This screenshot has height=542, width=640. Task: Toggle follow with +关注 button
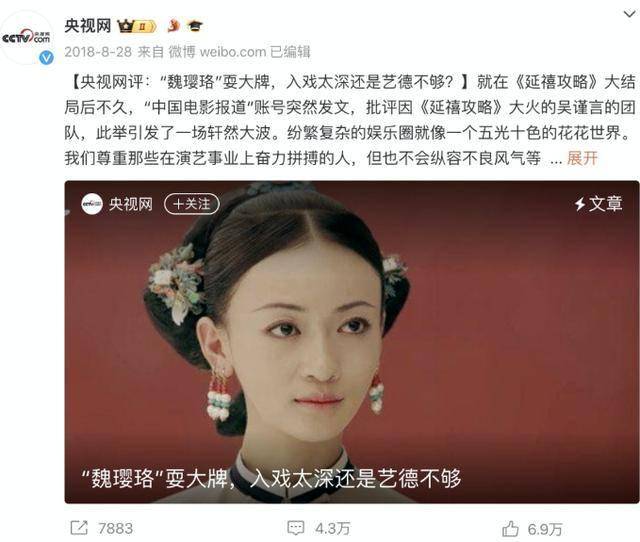click(192, 204)
